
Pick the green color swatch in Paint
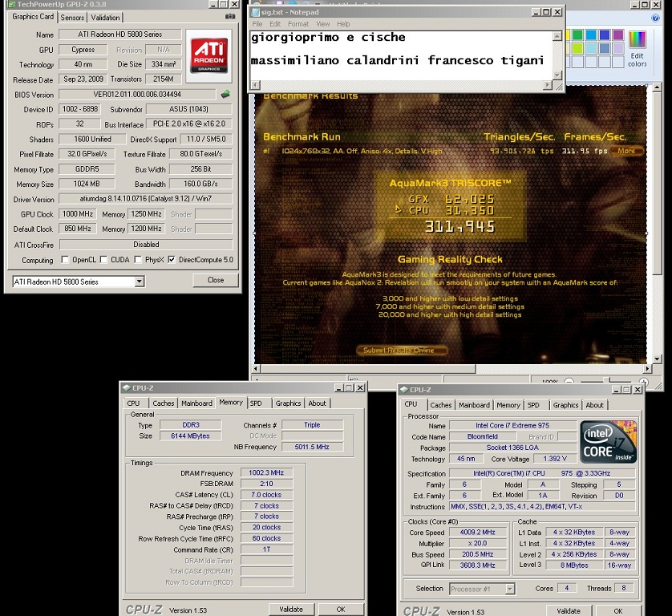pos(577,34)
